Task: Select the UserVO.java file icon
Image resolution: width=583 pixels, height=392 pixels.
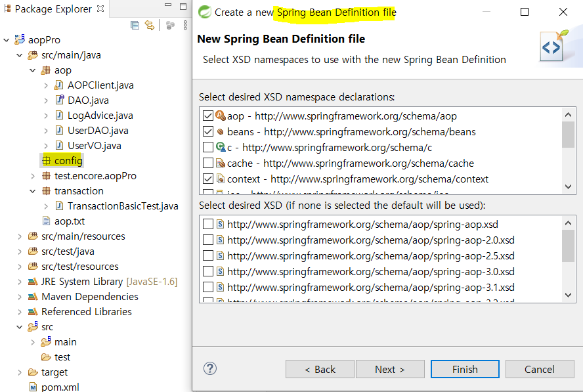Action: tap(59, 145)
